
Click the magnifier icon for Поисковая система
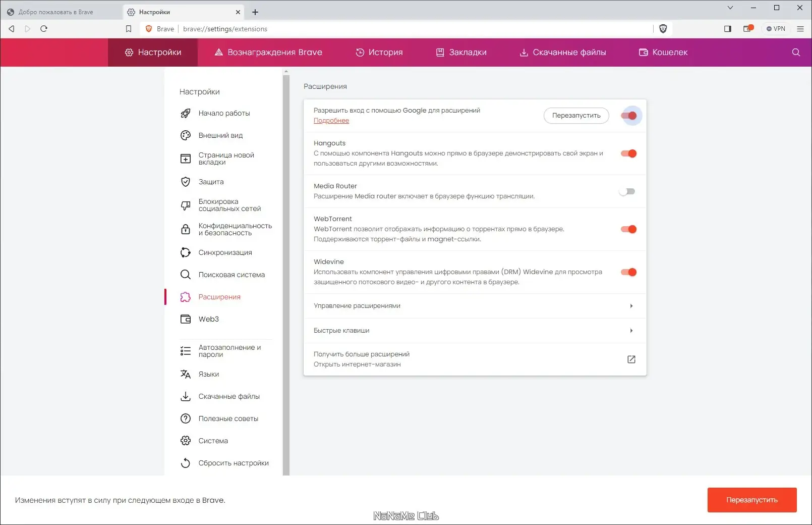(186, 275)
